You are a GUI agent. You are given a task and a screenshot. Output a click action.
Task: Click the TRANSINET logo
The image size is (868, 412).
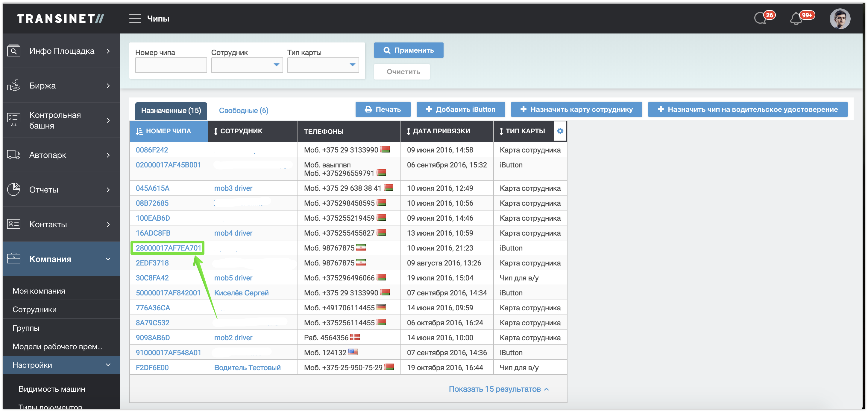tap(61, 19)
